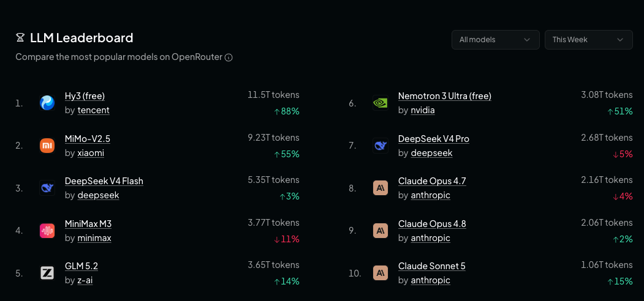Visit the minimax provider link
This screenshot has width=644, height=301.
pyautogui.click(x=94, y=238)
